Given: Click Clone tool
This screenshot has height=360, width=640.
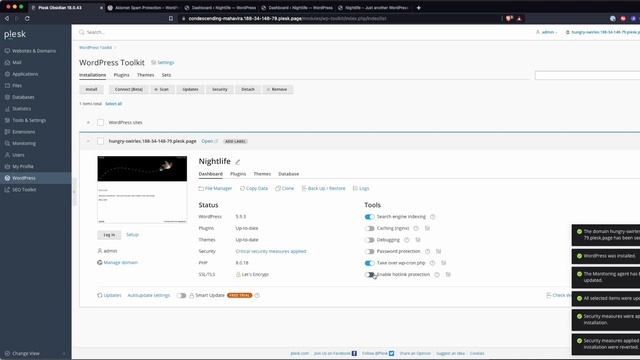Looking at the screenshot, I should point(284,188).
